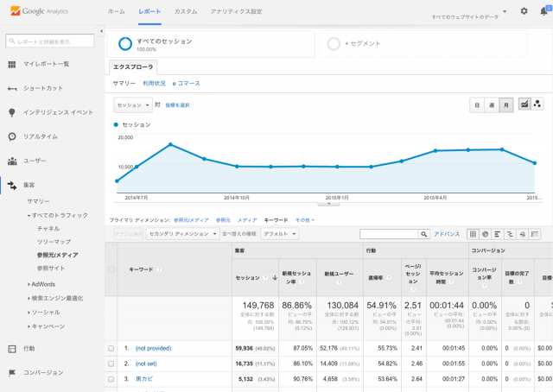Set graph granularity to 月
Viewport: 553px width, 392px height.
tap(506, 105)
